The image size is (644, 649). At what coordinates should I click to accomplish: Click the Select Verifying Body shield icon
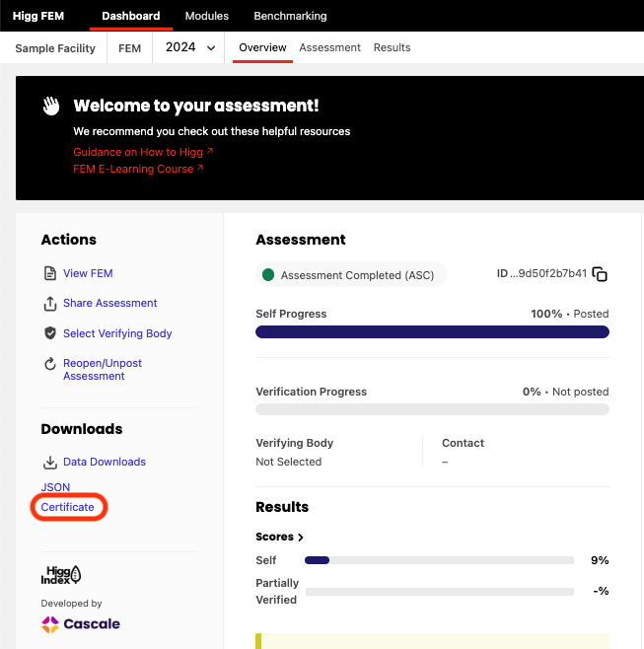point(50,333)
